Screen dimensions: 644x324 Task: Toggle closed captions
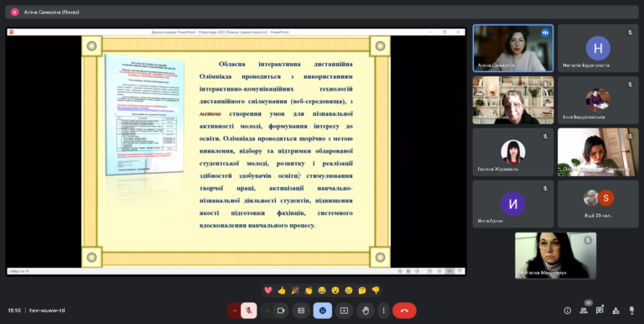301,311
